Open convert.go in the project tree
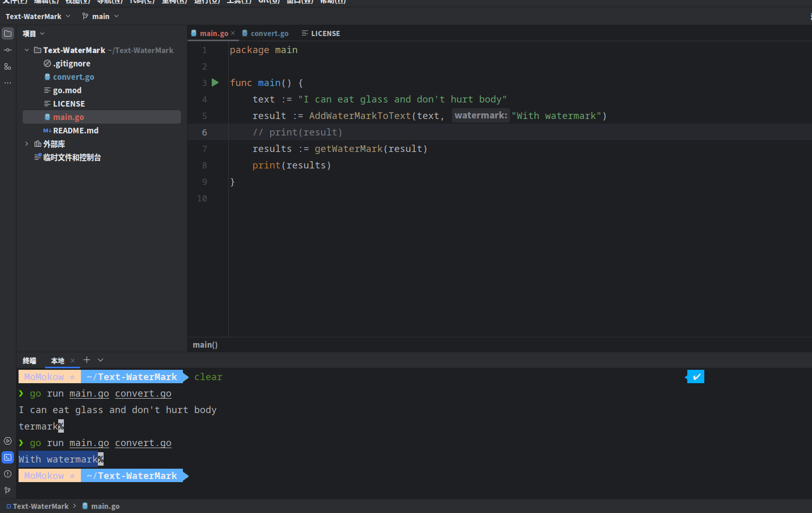812x513 pixels. (74, 77)
